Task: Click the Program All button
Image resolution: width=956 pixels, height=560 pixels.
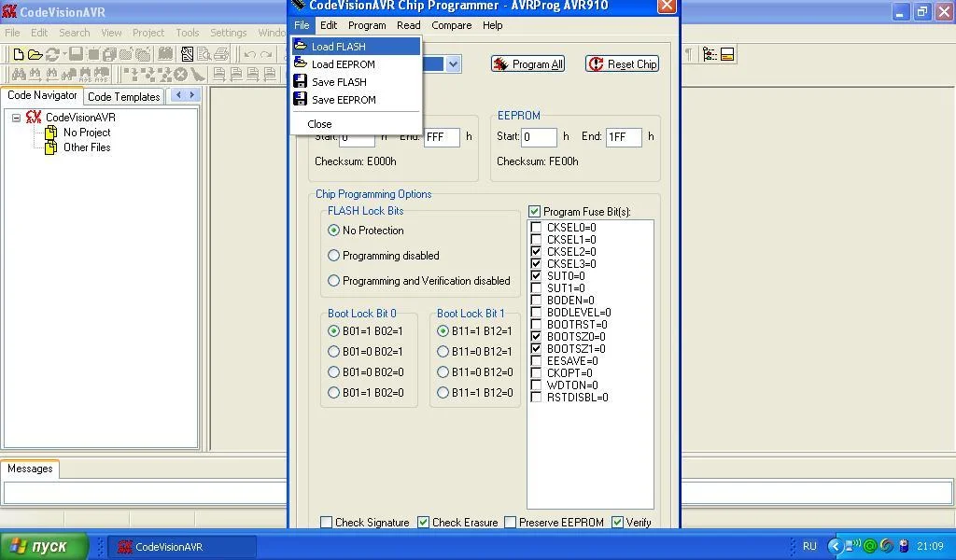Action: [528, 64]
